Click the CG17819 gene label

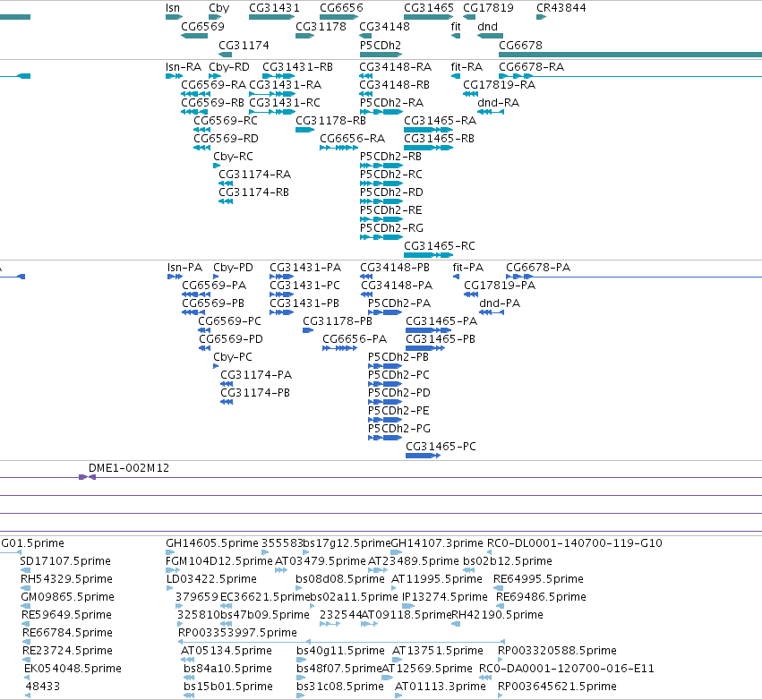point(488,8)
